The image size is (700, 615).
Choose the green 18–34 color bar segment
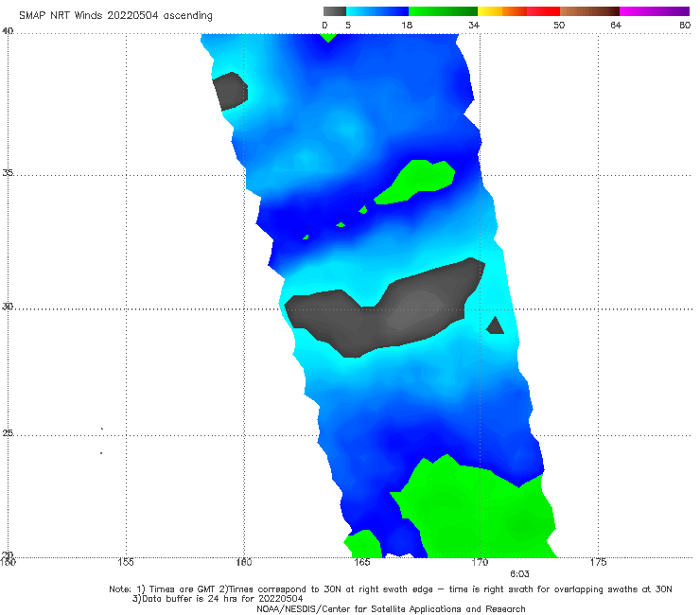click(x=443, y=11)
